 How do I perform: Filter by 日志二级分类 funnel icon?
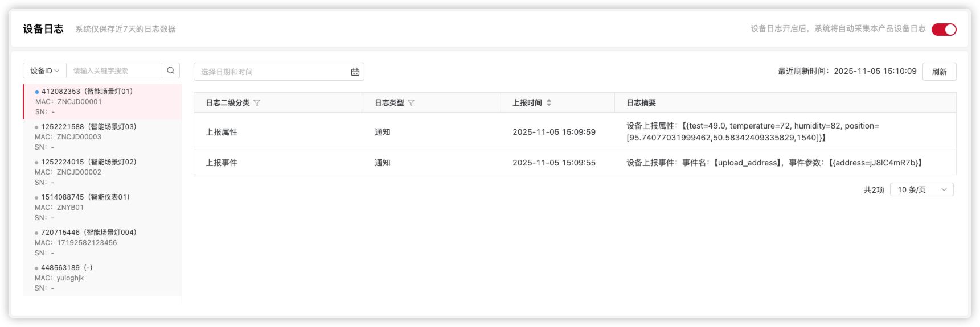point(257,103)
